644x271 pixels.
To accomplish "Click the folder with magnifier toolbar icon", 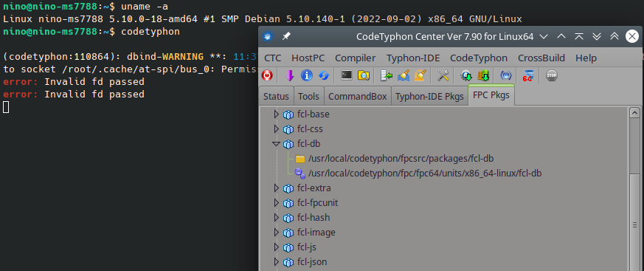I will 364,75.
